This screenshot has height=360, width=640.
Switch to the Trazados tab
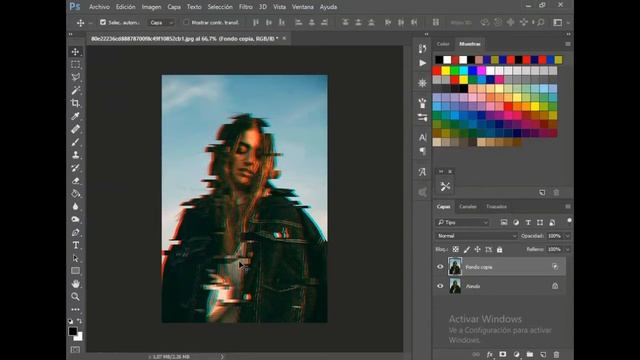496,207
